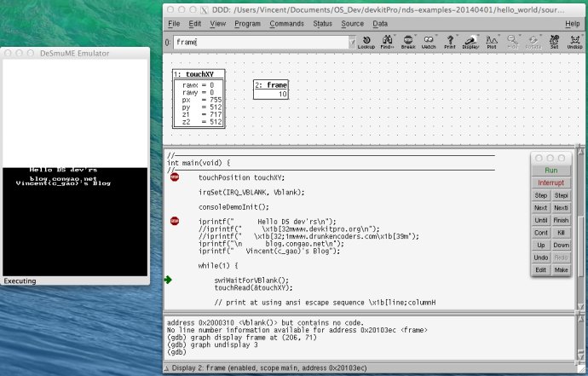The width and height of the screenshot is (588, 376).
Task: Click the Break toolbar icon
Action: click(x=407, y=42)
